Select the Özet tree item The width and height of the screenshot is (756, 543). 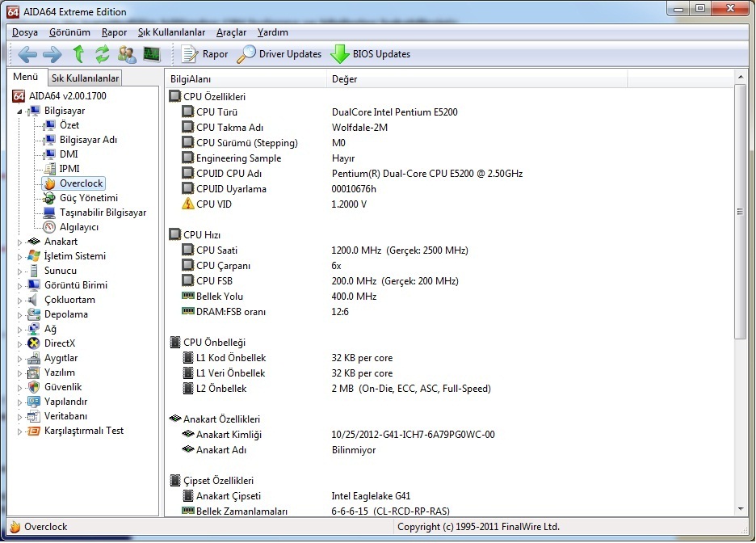pyautogui.click(x=69, y=125)
